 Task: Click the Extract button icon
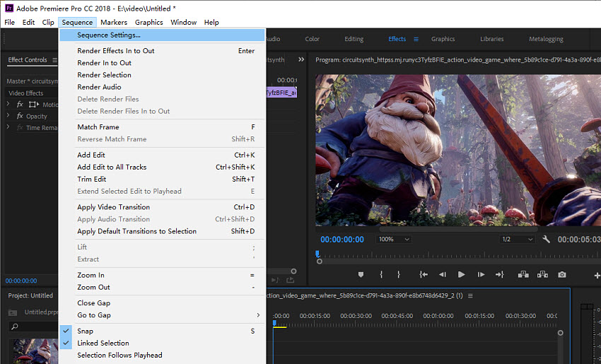542,274
